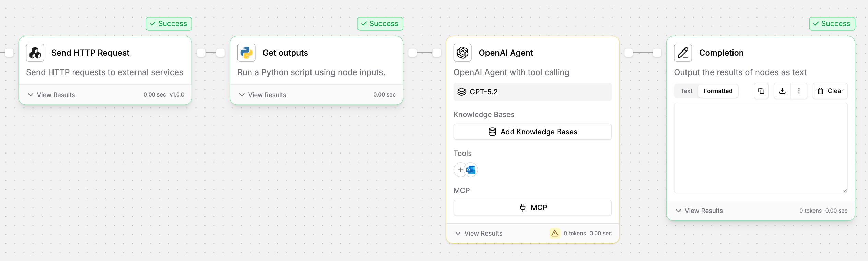Image resolution: width=868 pixels, height=261 pixels.
Task: Copy the Completion output text
Action: (x=761, y=91)
